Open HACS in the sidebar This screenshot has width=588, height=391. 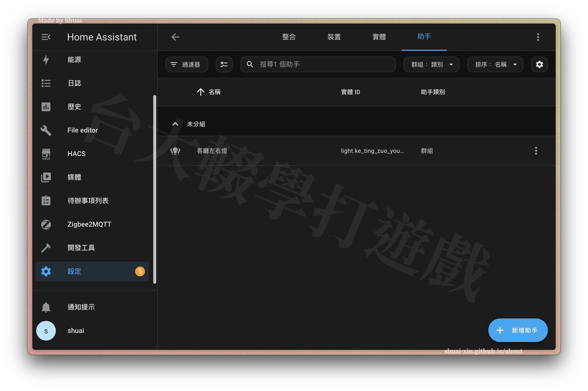click(x=92, y=154)
